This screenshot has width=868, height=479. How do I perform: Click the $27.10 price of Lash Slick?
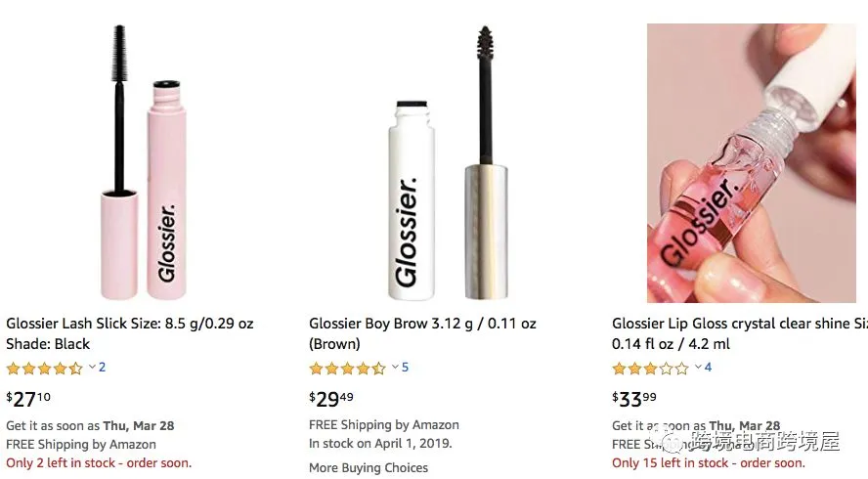pyautogui.click(x=29, y=398)
